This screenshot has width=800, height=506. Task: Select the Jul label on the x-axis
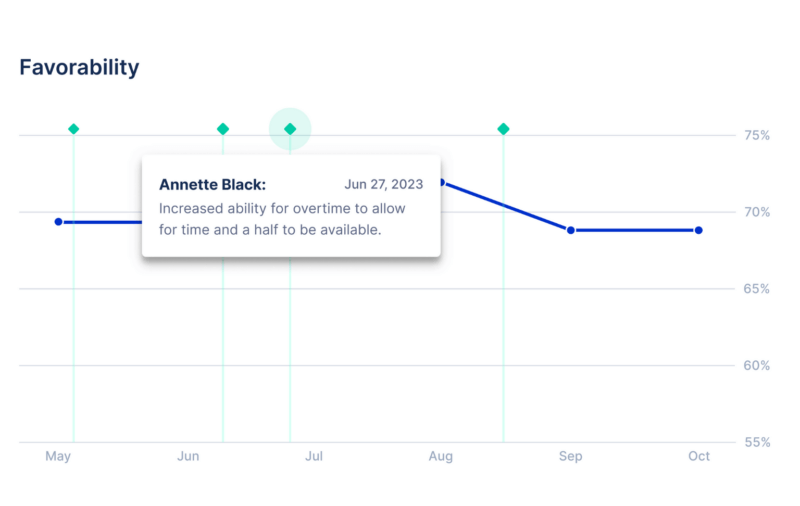314,456
